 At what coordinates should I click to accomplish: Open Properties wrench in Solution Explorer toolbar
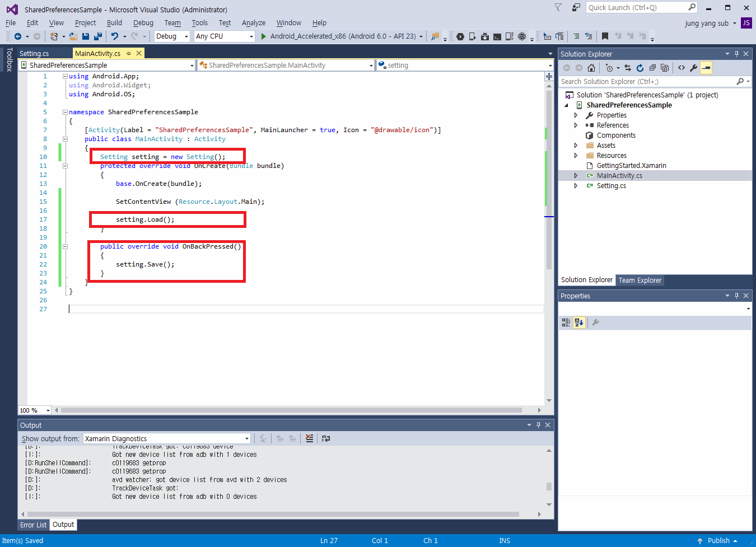694,68
